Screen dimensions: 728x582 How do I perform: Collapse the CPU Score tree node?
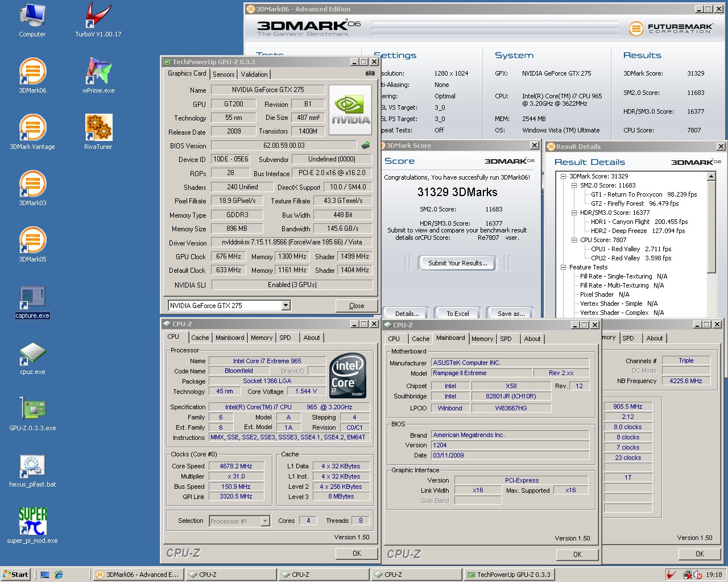[574, 240]
